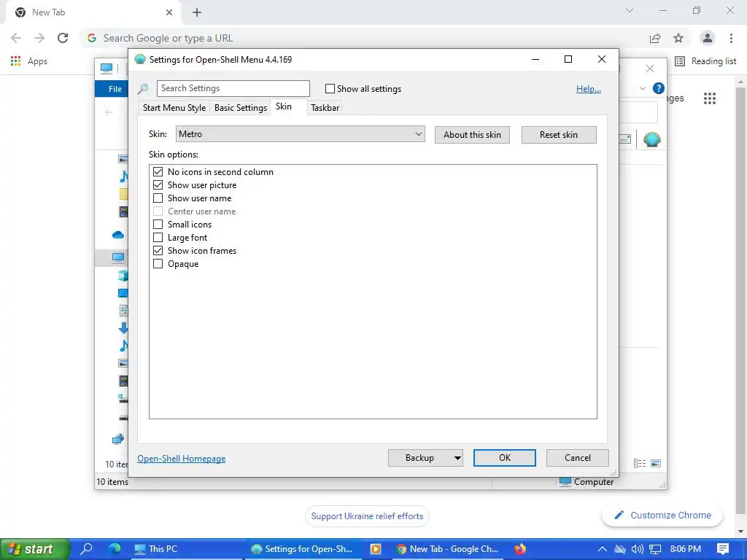The width and height of the screenshot is (747, 560).
Task: Open the Apps bookmark shortcut
Action: (x=29, y=61)
